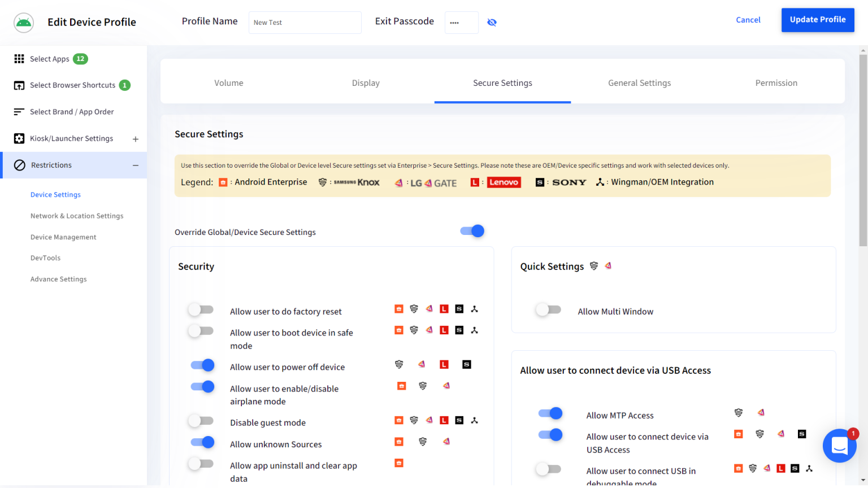
Task: Click the Android robot logo icon
Action: click(24, 23)
